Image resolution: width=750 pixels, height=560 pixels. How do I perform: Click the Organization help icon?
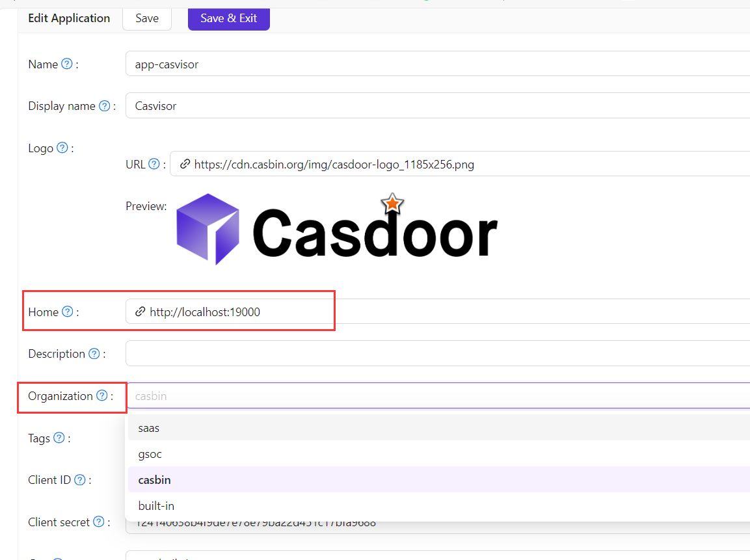[102, 395]
